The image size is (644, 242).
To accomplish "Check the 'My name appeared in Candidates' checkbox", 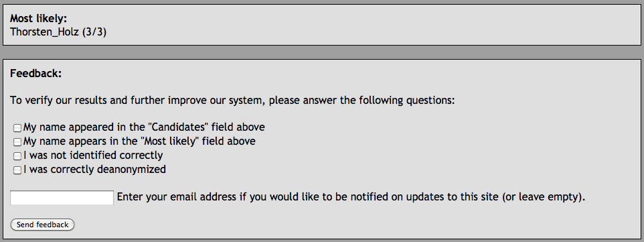I will click(x=17, y=128).
